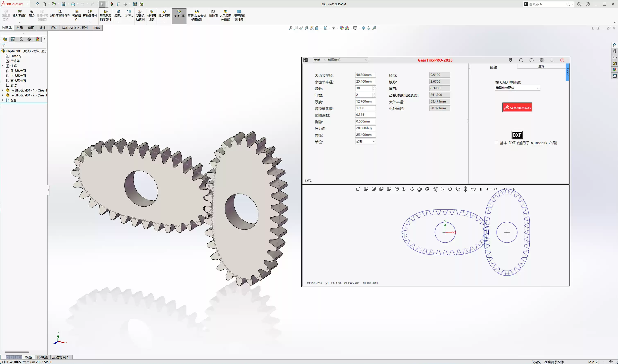
Task: Open the 爆炸视图 exploded view tool
Action: click(163, 15)
